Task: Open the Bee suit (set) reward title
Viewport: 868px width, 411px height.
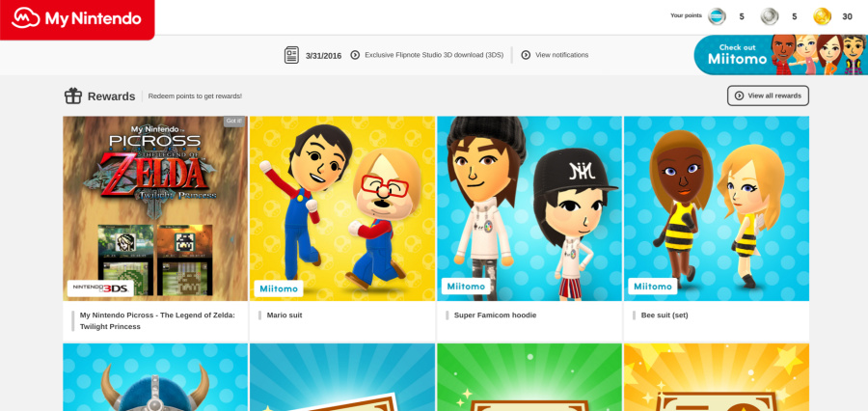Action: (x=665, y=315)
